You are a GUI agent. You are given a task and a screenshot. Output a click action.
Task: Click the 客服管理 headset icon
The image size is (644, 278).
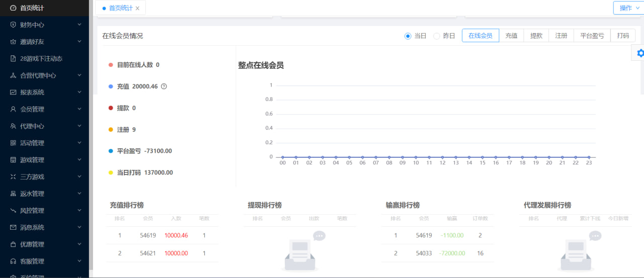tap(13, 261)
